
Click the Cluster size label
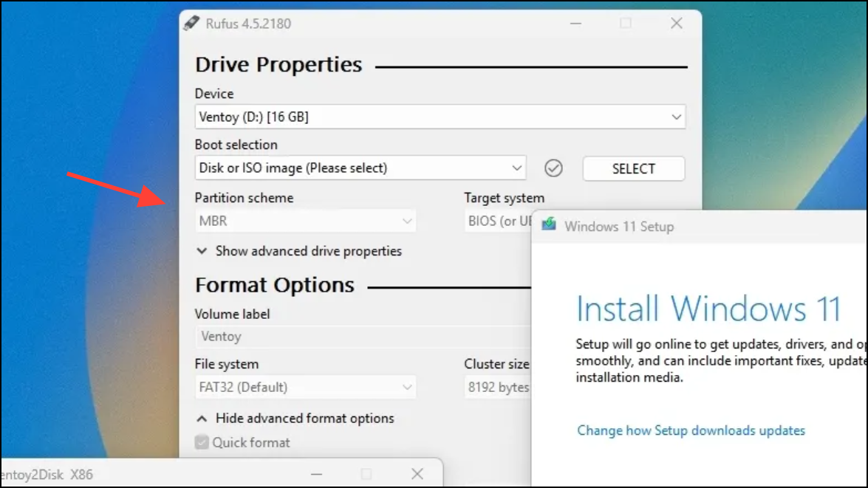point(496,364)
